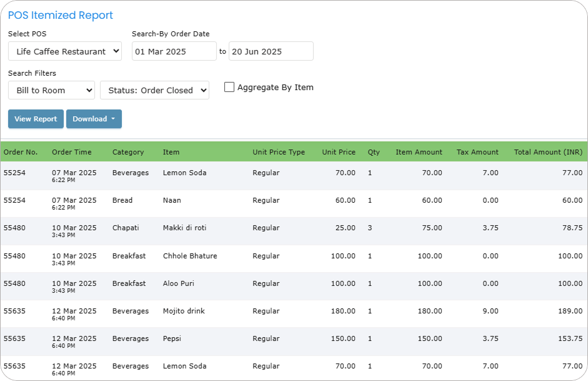588x381 pixels.
Task: Click the Item column header
Action: 171,151
